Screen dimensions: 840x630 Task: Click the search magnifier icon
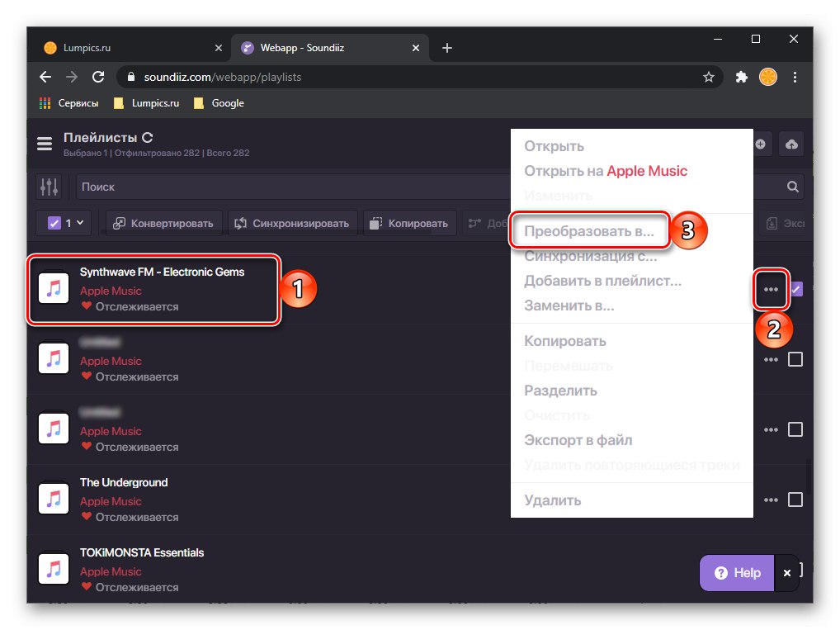(x=793, y=187)
